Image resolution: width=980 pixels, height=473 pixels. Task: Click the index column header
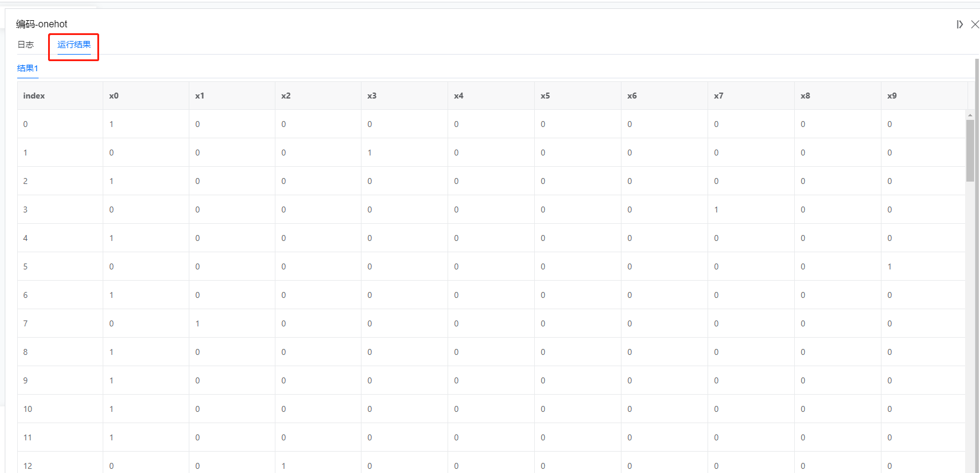point(60,96)
